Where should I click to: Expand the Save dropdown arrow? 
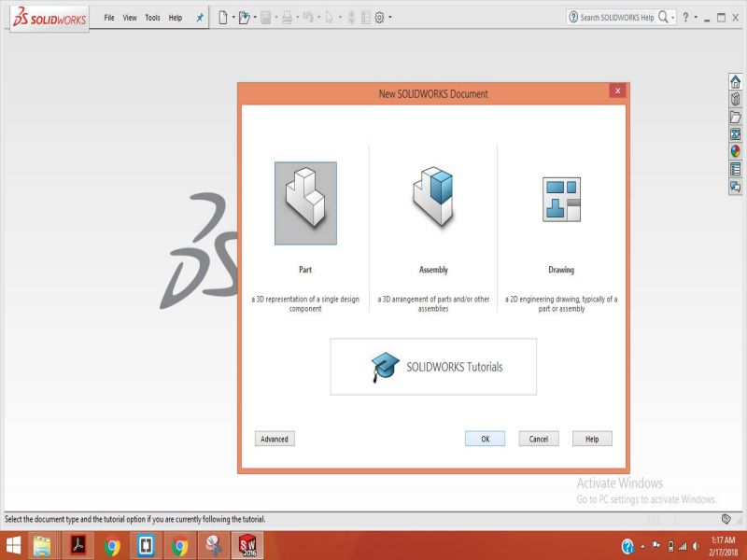click(276, 18)
